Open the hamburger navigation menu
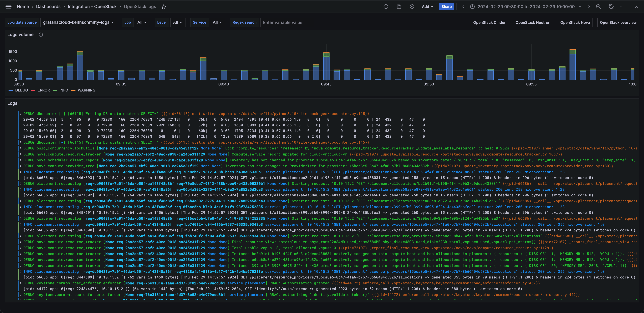This screenshot has height=313, width=644. point(9,7)
